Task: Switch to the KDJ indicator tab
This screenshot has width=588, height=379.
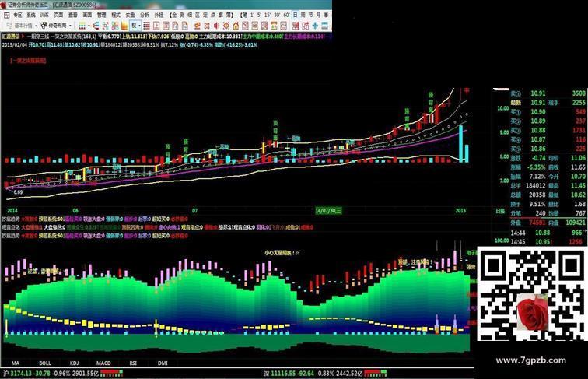Action: coord(74,363)
